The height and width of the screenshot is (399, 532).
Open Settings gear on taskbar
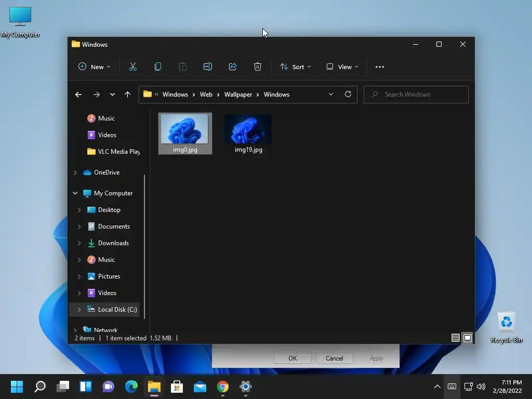(246, 387)
